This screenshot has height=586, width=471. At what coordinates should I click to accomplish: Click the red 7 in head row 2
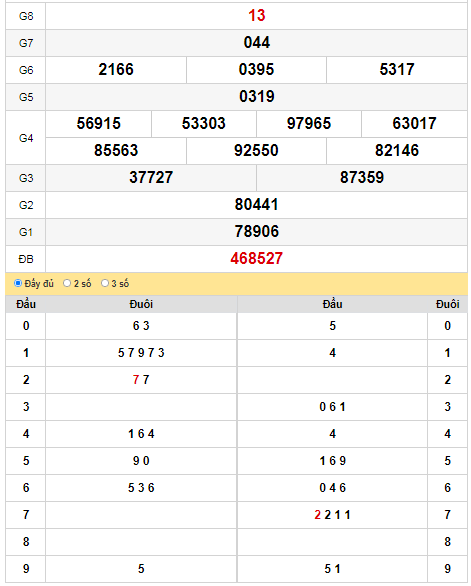(136, 380)
